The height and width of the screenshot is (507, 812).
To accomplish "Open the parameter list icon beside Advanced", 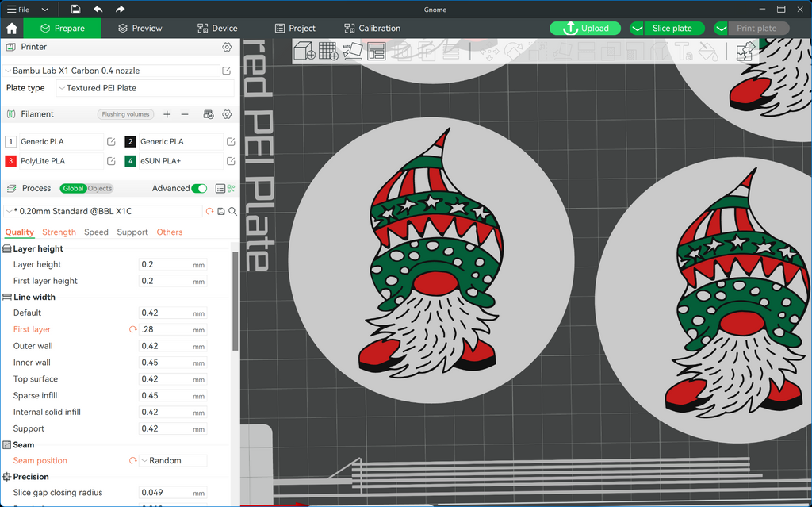I will (x=220, y=188).
